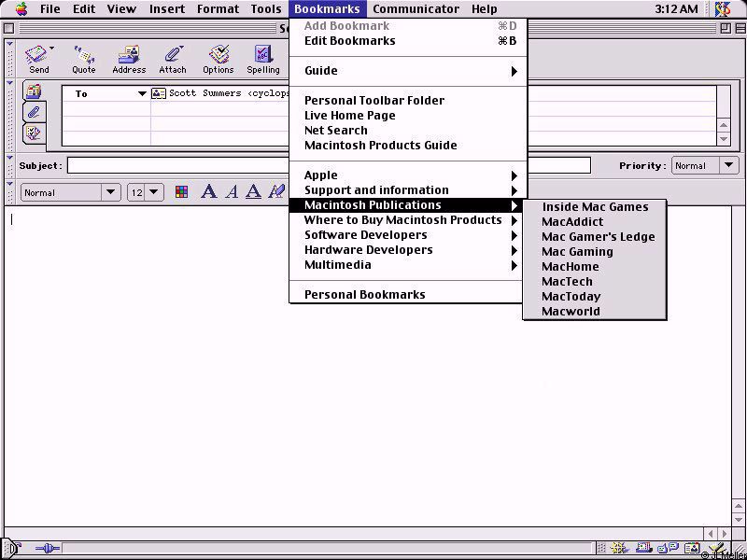Collapse the addressing area with its triangle
This screenshot has width=747, height=560.
[x=9, y=83]
